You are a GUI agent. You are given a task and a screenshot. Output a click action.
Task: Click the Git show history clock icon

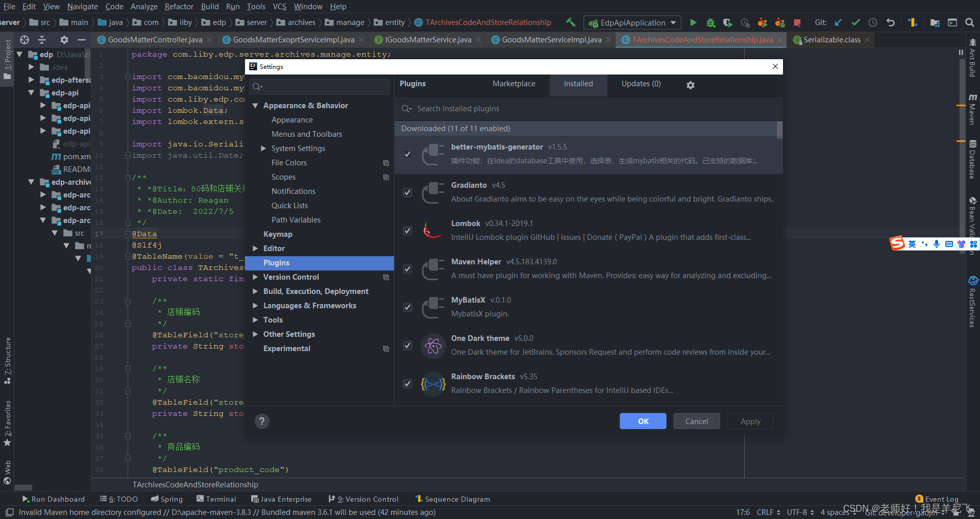pos(873,22)
